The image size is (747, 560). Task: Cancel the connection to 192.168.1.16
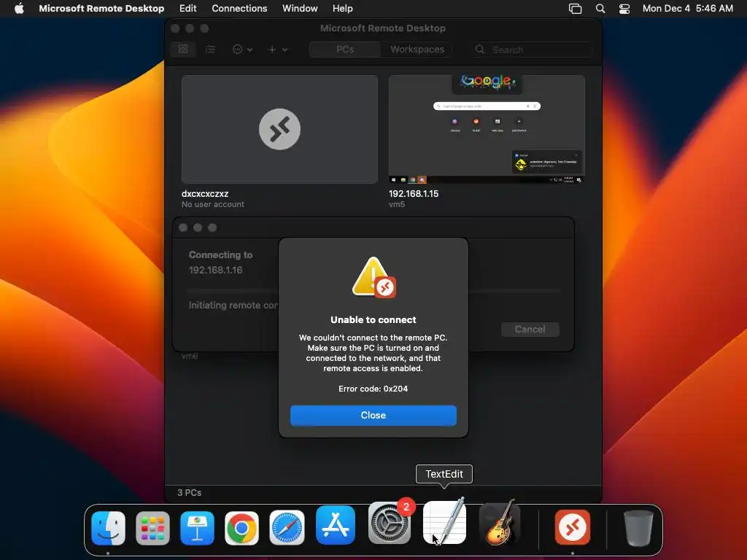[x=530, y=329]
